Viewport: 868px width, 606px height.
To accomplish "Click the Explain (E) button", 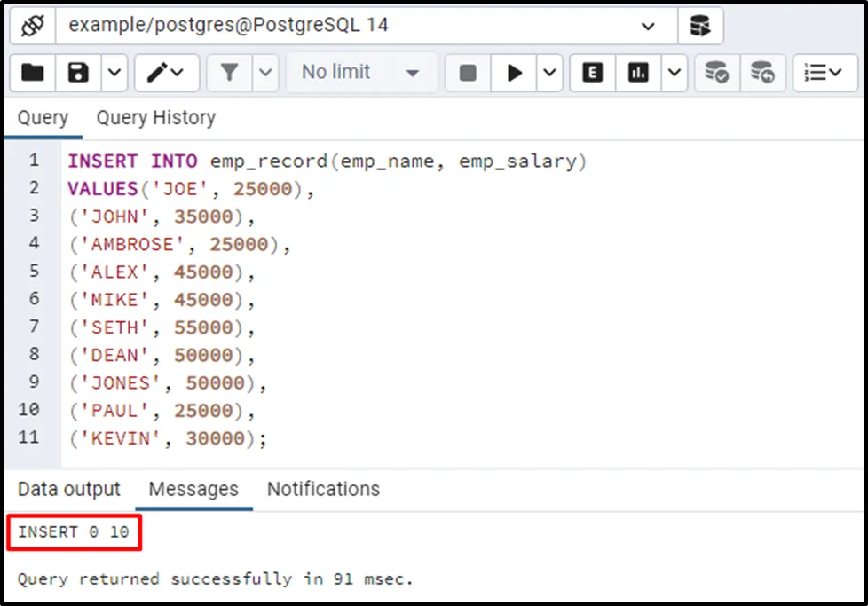I will pos(592,73).
